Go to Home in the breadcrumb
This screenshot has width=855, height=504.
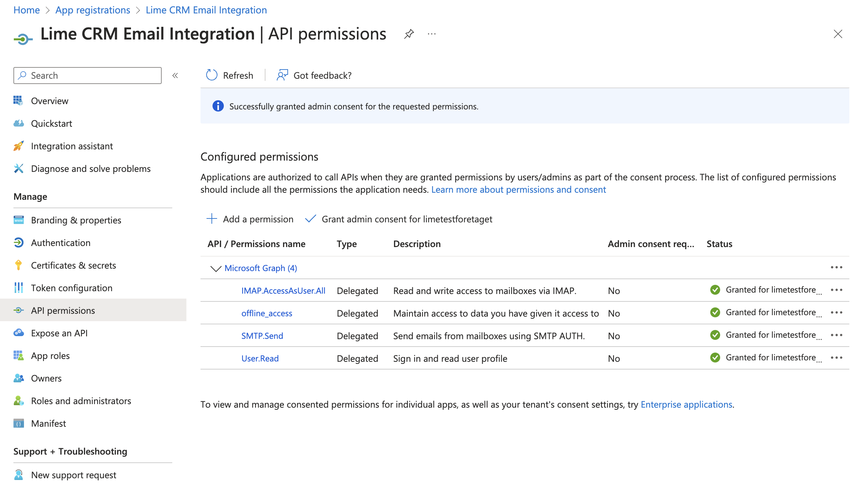pos(26,10)
